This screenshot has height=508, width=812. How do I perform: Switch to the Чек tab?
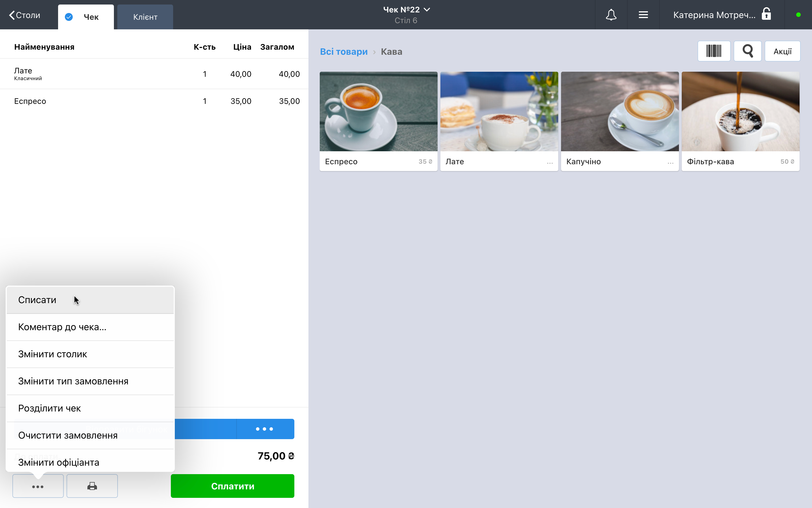86,17
